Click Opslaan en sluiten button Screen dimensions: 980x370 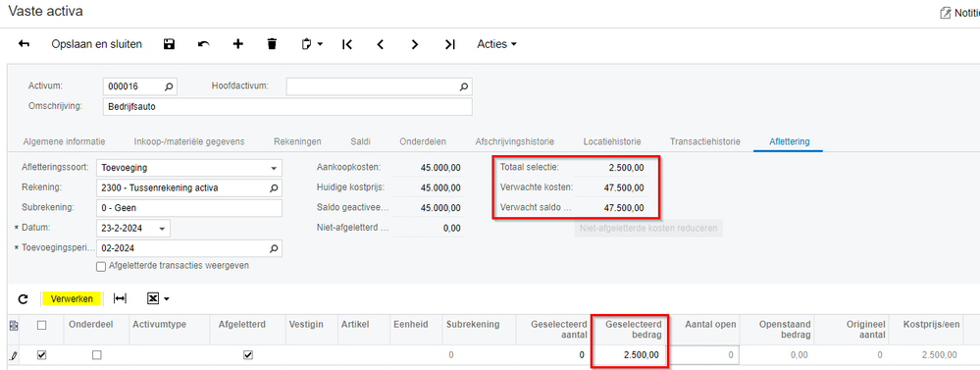[97, 44]
